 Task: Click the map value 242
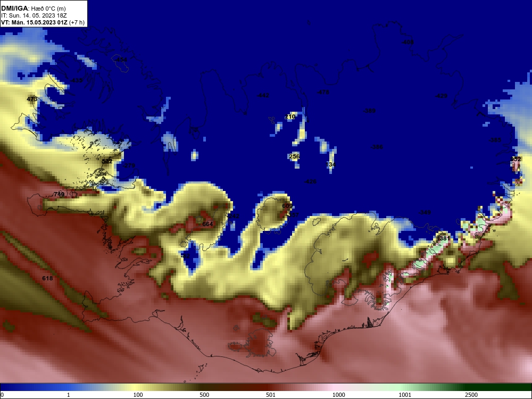(234, 216)
